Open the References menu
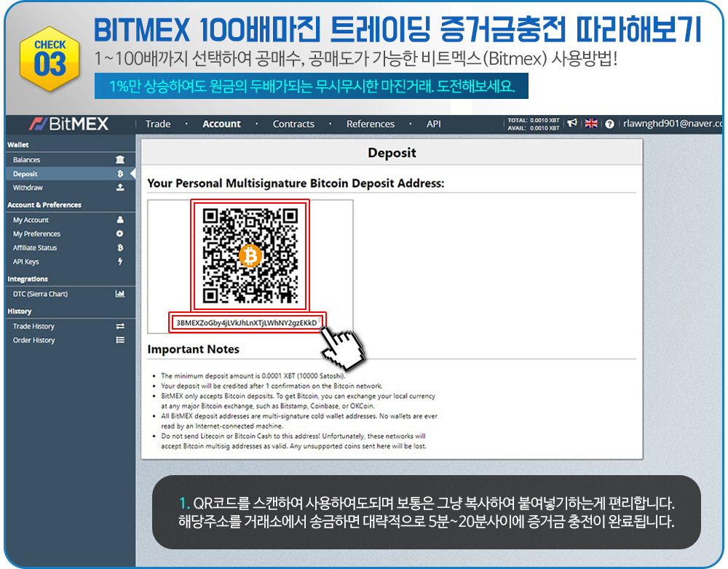The height and width of the screenshot is (569, 728). (x=371, y=124)
